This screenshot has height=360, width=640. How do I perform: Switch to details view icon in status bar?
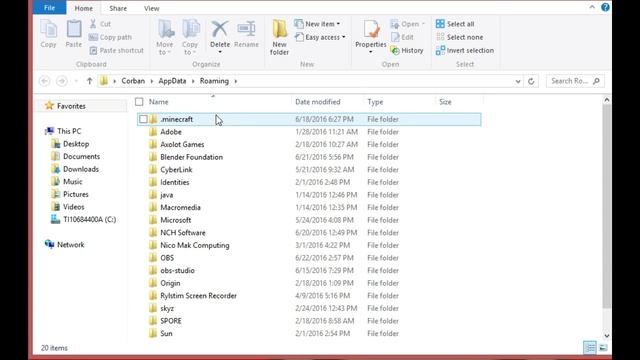(590, 347)
